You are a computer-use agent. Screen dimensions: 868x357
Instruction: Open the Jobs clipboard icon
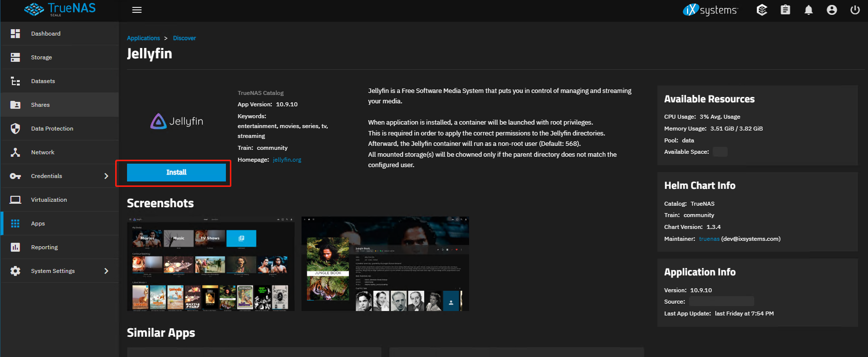(x=785, y=10)
